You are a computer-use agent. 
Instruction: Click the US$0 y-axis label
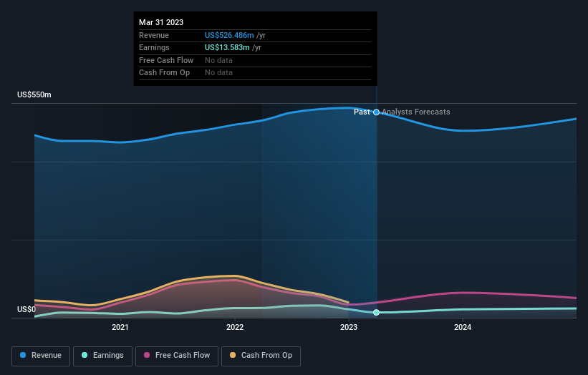coord(26,309)
